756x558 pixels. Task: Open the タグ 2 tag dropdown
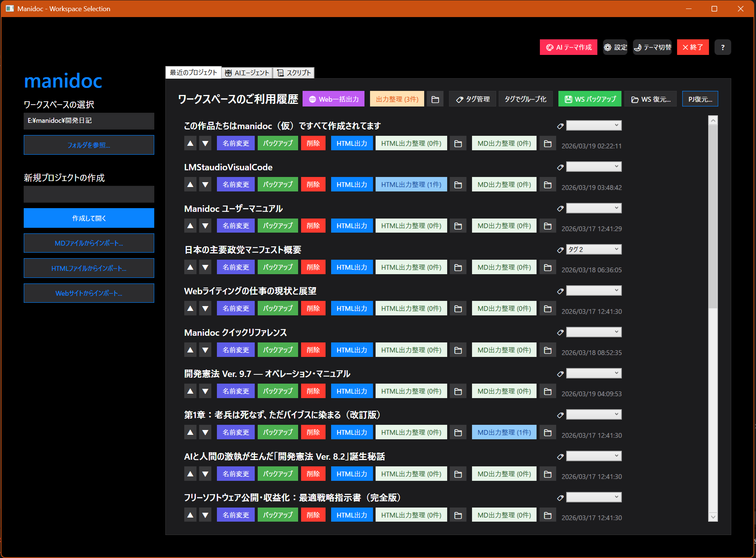click(x=594, y=249)
